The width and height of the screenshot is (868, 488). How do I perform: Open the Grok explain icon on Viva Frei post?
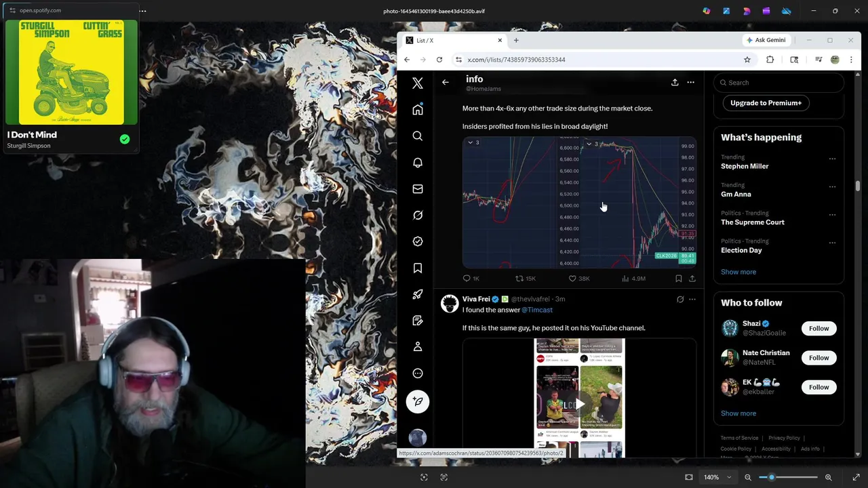(680, 299)
